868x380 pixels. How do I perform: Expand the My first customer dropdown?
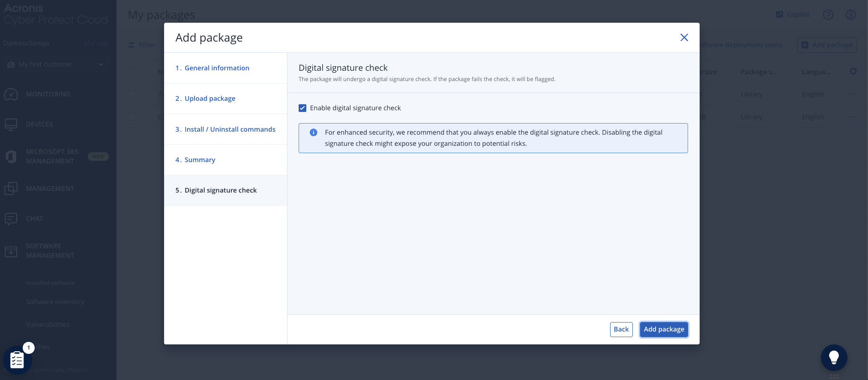(56, 64)
